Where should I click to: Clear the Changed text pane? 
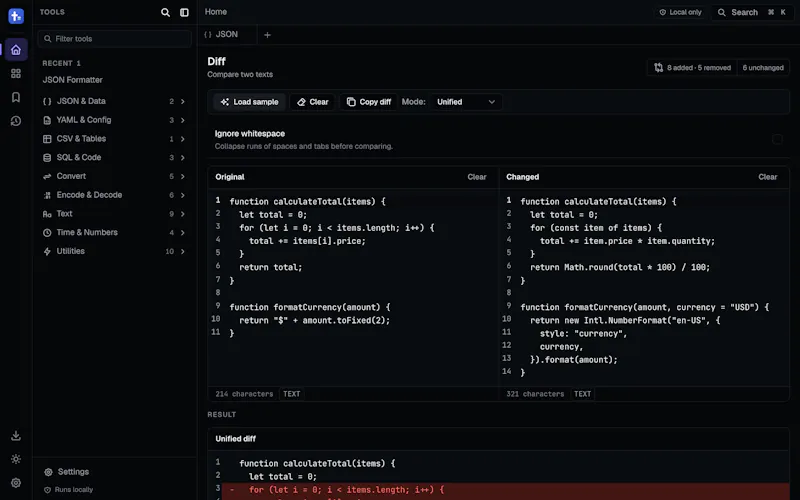(x=767, y=177)
